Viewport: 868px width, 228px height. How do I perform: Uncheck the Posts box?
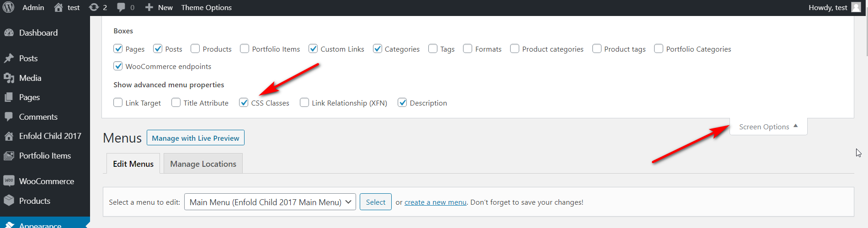pos(158,48)
